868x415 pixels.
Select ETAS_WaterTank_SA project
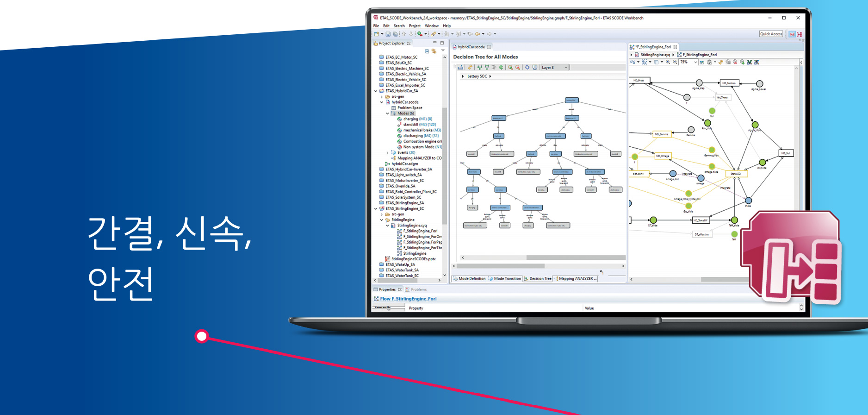[x=399, y=270]
